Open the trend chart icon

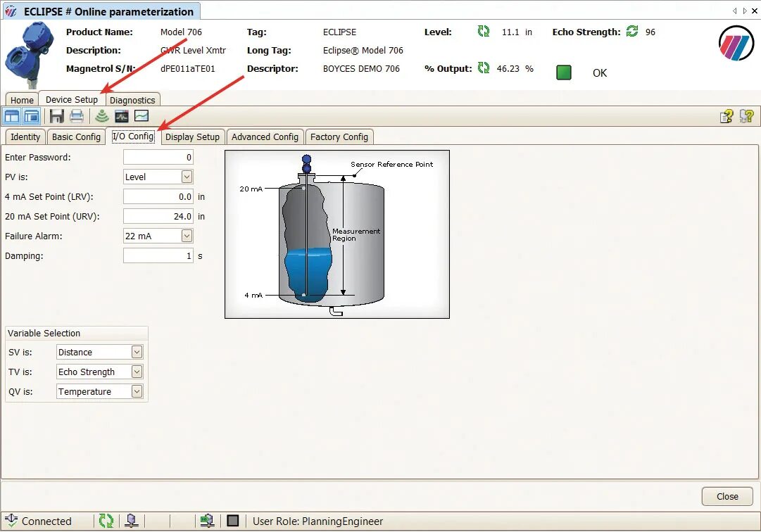click(x=141, y=116)
